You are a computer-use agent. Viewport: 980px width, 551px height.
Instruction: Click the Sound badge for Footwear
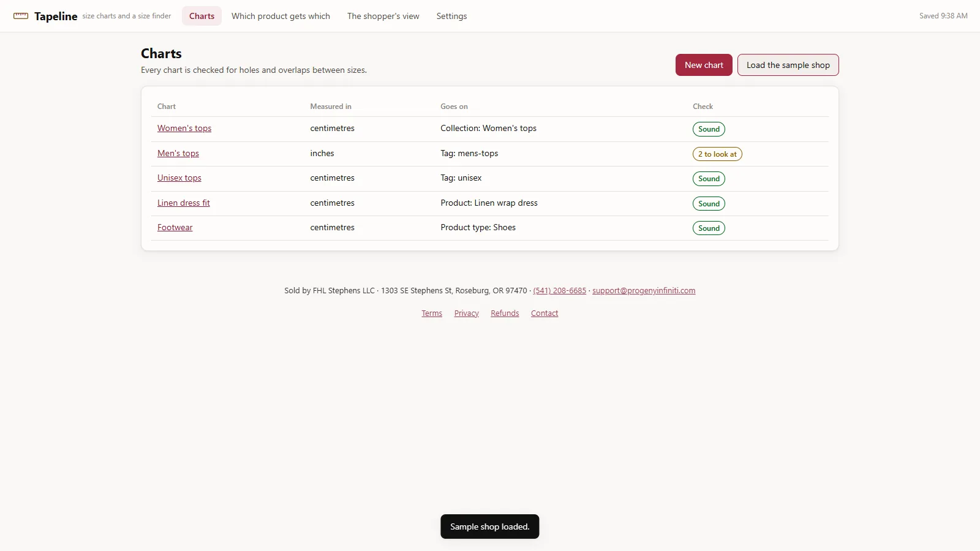(x=709, y=228)
